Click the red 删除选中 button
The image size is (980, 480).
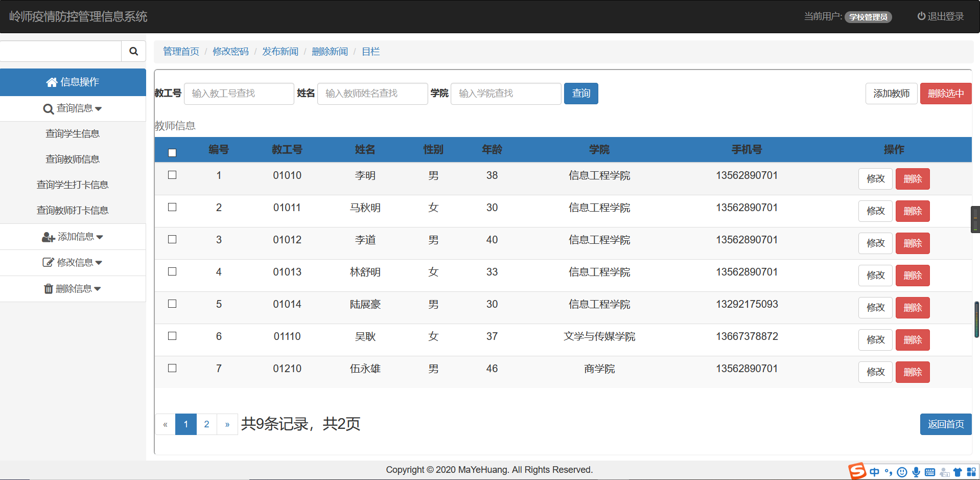coord(946,94)
